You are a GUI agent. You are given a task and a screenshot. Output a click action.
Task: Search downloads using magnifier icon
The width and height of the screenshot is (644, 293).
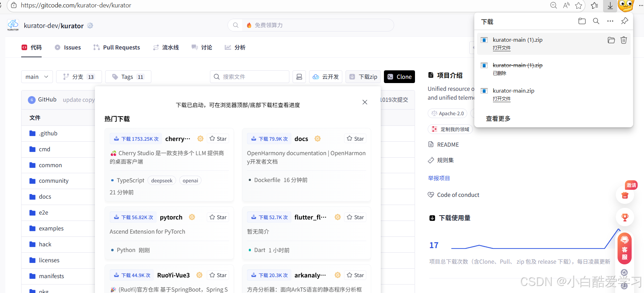pyautogui.click(x=596, y=21)
